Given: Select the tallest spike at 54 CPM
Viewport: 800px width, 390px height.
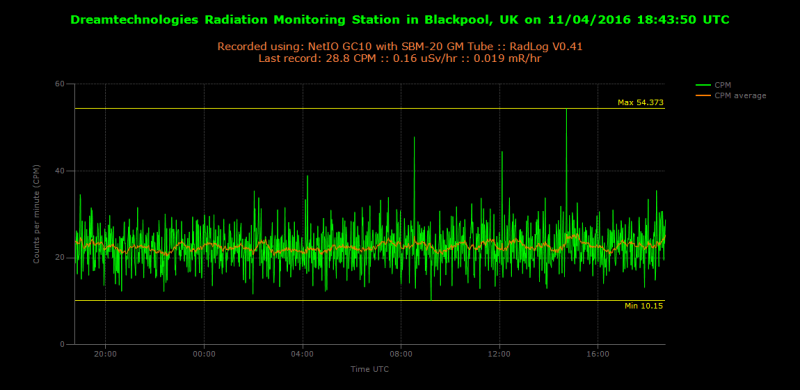Looking at the screenshot, I should [x=566, y=158].
